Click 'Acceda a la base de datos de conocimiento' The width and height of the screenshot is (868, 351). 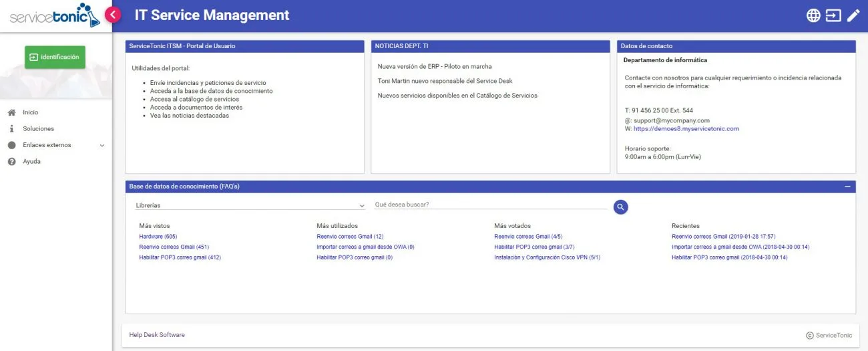211,91
